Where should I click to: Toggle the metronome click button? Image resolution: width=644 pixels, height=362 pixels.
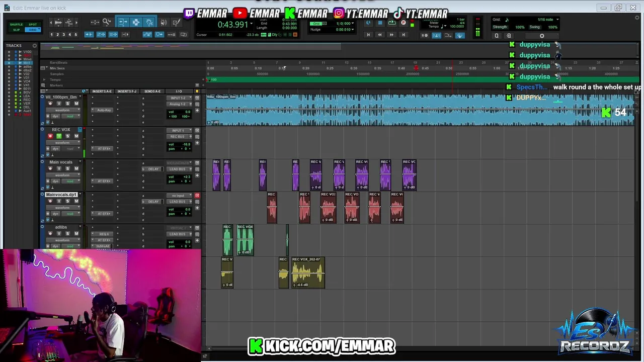(437, 35)
